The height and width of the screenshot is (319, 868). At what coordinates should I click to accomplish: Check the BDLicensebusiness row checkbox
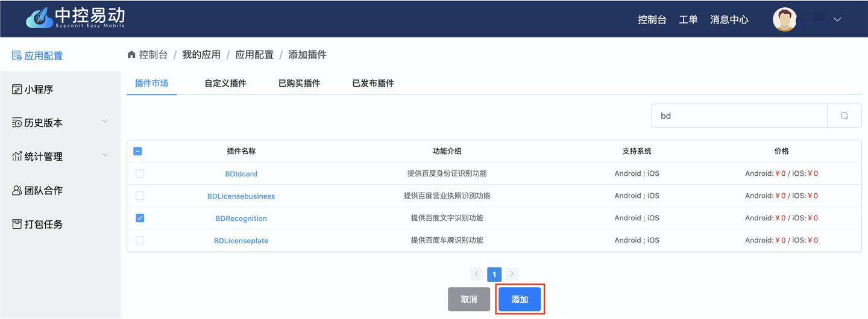pyautogui.click(x=140, y=196)
